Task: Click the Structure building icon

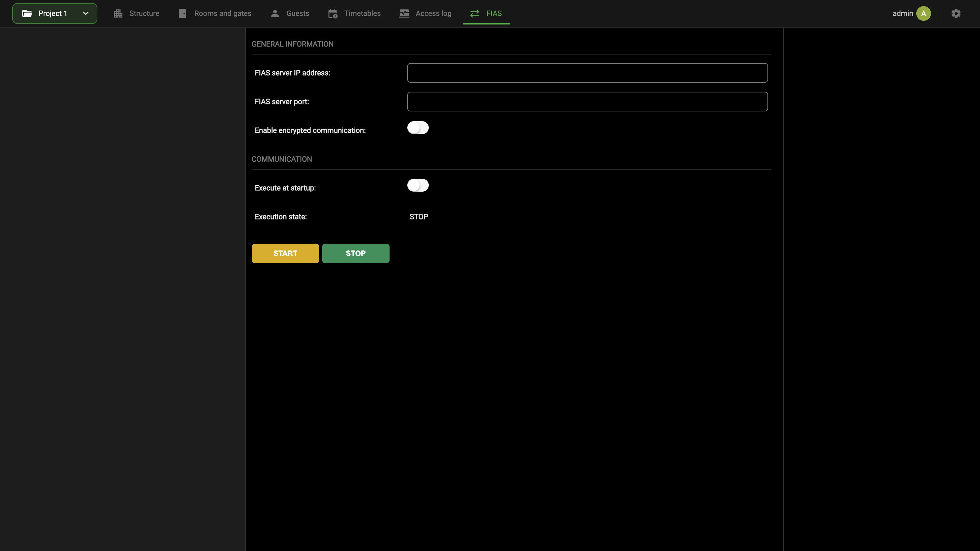Action: 118,14
